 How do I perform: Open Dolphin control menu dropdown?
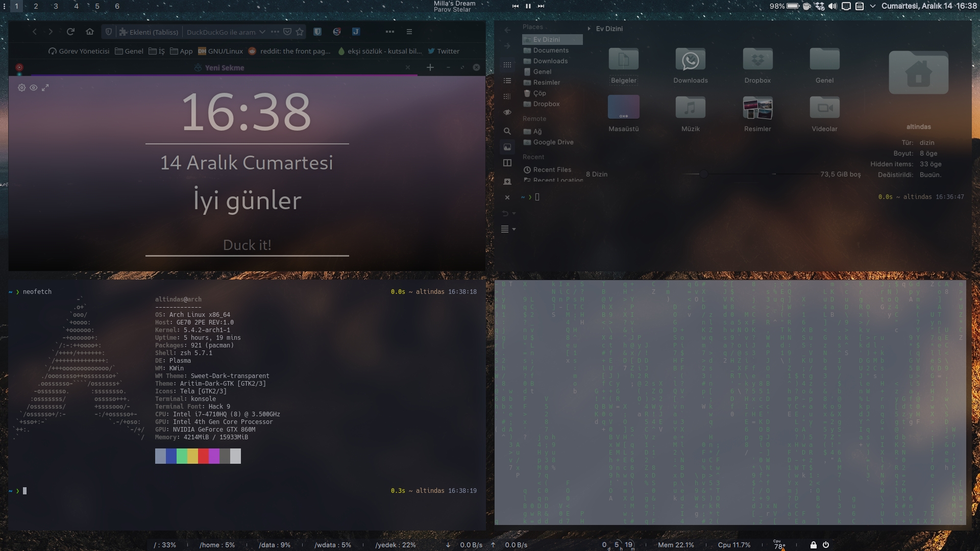tap(508, 229)
